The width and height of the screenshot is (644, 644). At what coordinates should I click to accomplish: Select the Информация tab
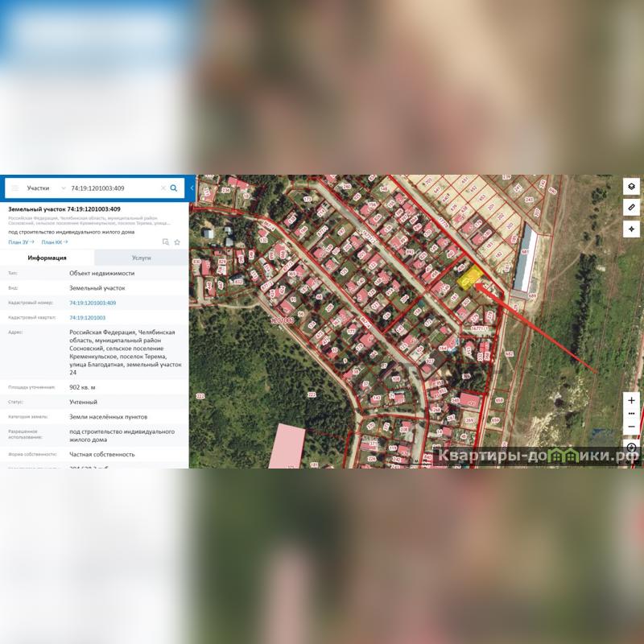coord(47,258)
